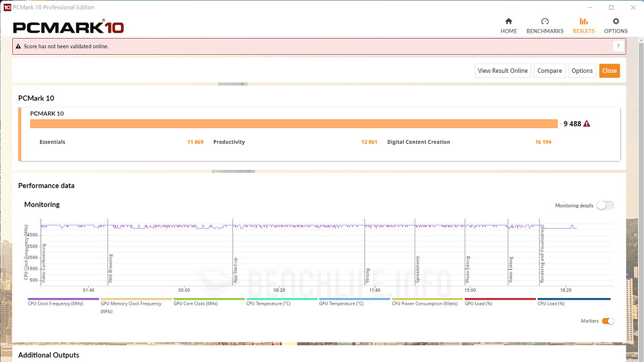This screenshot has height=362, width=644.
Task: Click the warning icon in validation banner
Action: [19, 46]
